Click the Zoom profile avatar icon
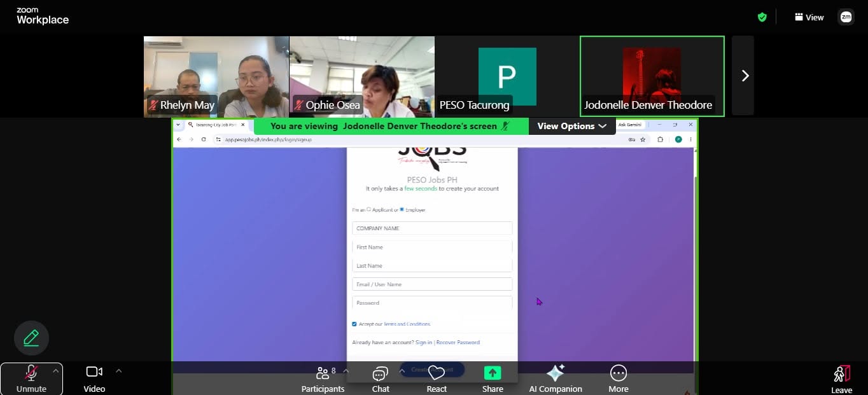868x395 pixels. pyautogui.click(x=846, y=17)
